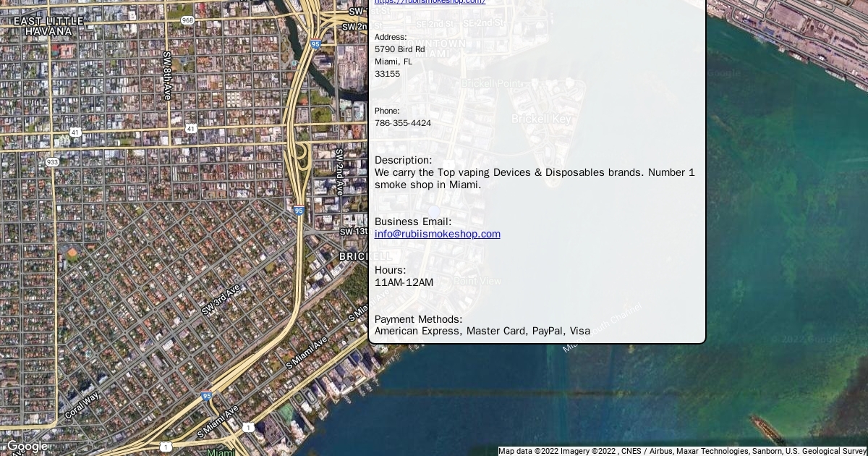The image size is (868, 456).
Task: Click the Brickell Key island label
Action: pyautogui.click(x=541, y=119)
